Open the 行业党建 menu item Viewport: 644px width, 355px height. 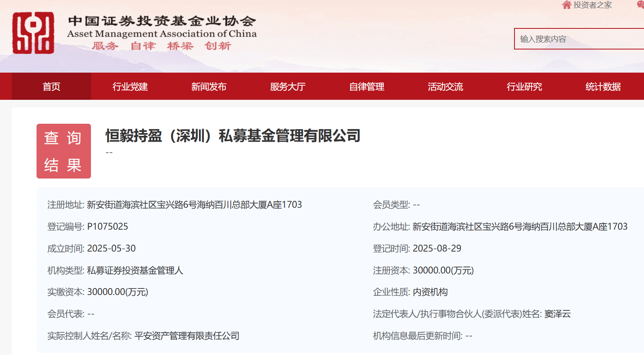tap(130, 86)
